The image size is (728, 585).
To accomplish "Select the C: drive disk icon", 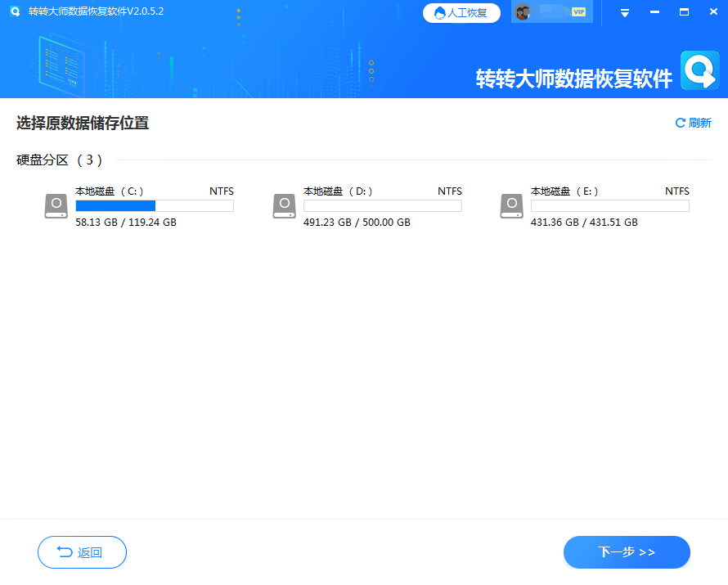I will pos(55,206).
